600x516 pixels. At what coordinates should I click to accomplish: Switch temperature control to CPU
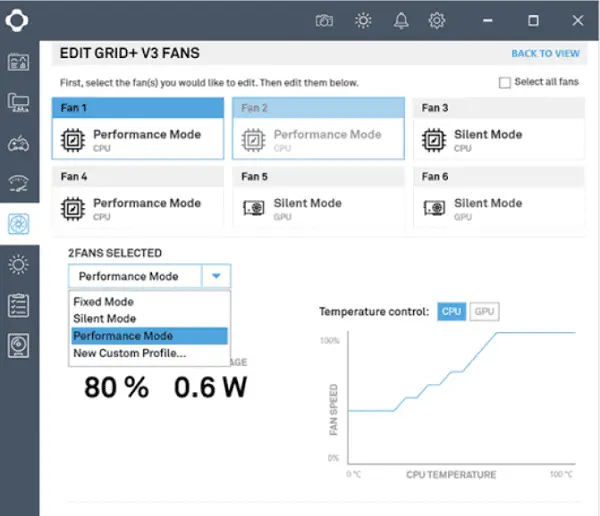[452, 312]
